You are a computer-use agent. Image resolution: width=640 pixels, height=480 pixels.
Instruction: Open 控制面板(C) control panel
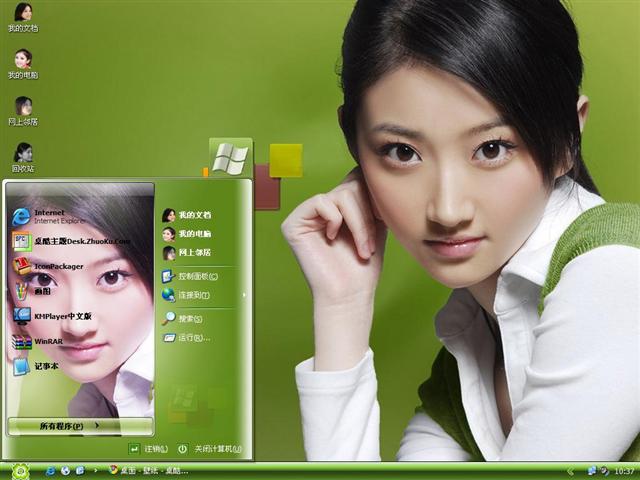tap(190, 276)
